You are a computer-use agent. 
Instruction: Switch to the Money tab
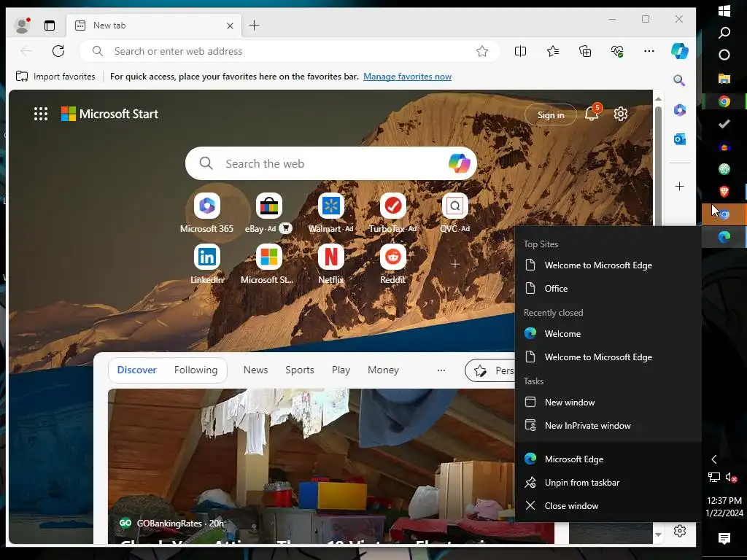point(383,370)
